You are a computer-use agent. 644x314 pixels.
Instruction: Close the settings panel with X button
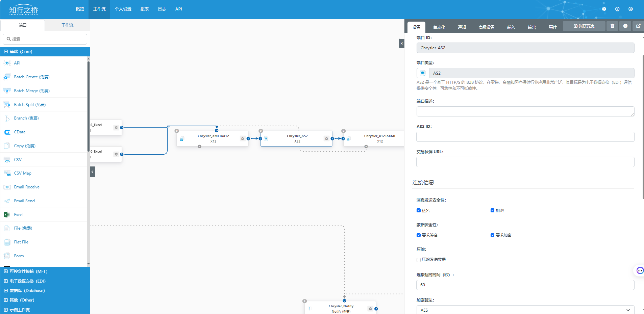pyautogui.click(x=401, y=43)
